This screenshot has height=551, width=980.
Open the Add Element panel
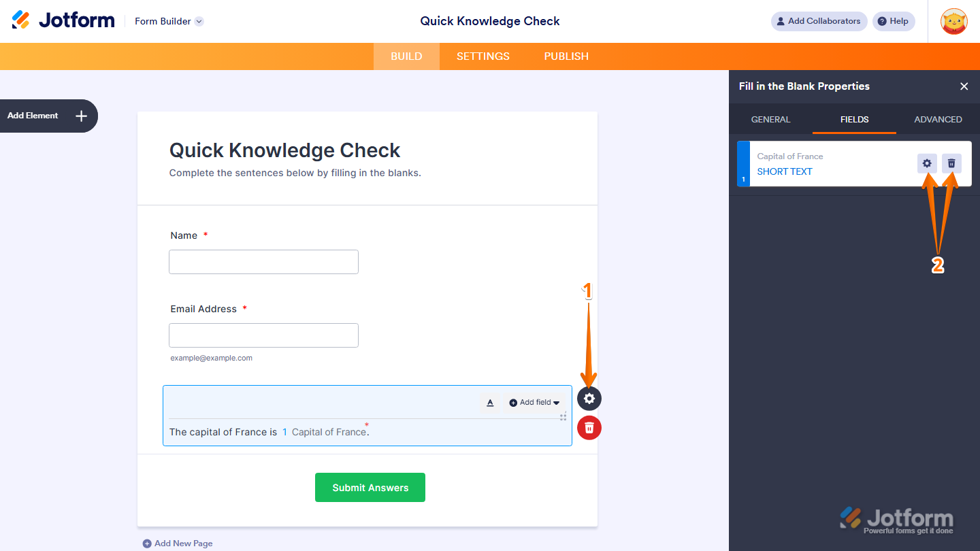click(48, 116)
